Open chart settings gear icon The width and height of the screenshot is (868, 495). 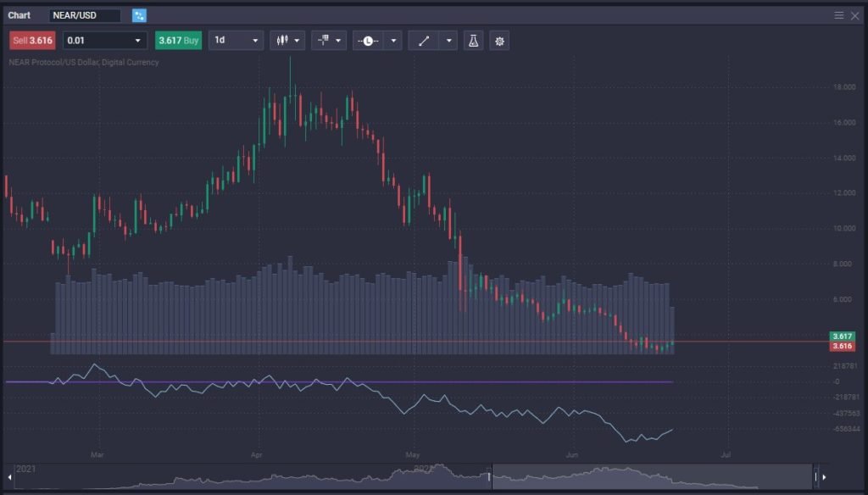tap(499, 41)
